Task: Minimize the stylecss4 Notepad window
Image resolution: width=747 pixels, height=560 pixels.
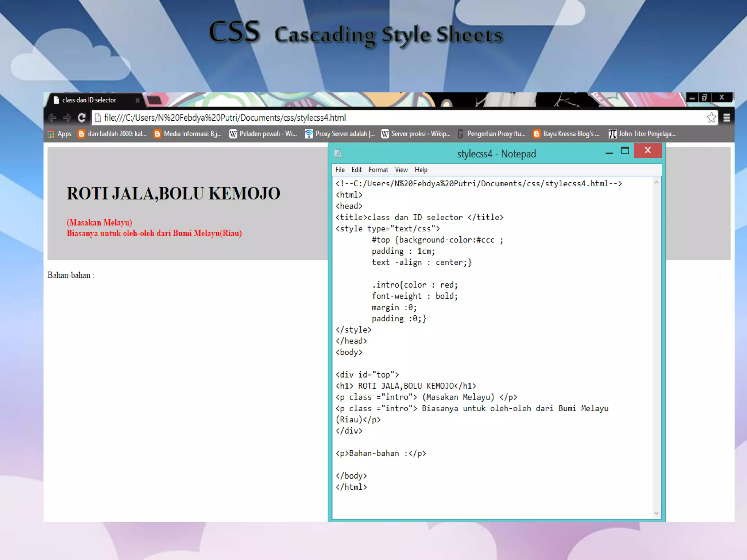Action: click(x=609, y=153)
